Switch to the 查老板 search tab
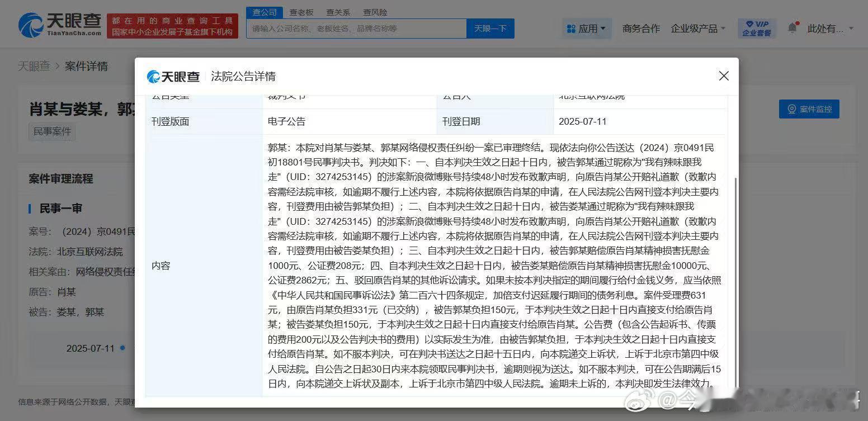This screenshot has height=421, width=868. point(301,12)
